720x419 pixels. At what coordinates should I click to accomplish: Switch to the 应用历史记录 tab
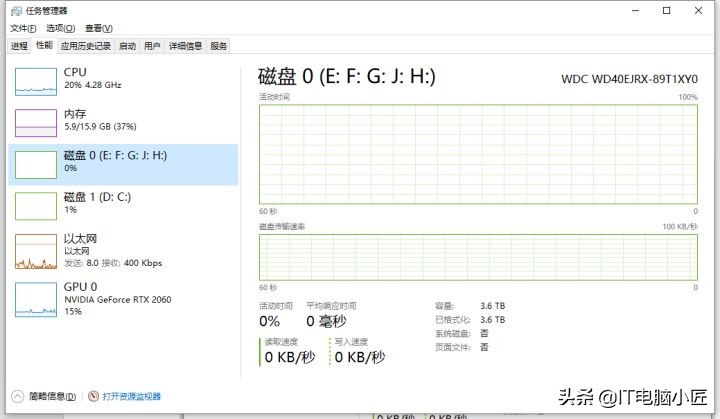[x=86, y=46]
